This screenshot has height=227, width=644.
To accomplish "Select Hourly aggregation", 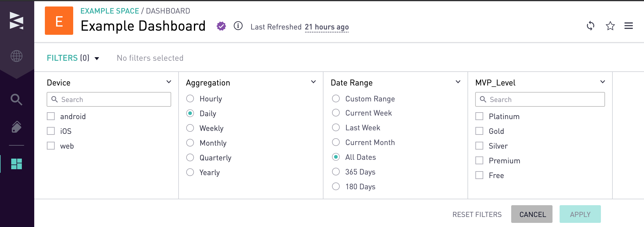I will tap(190, 99).
